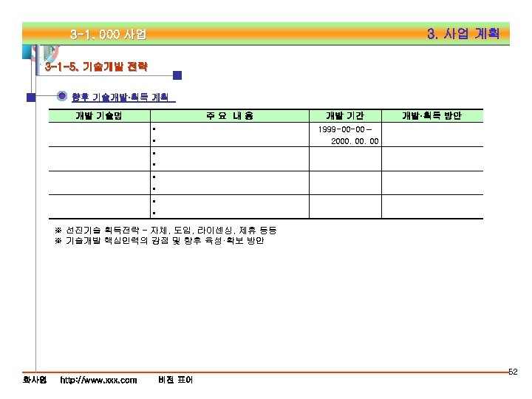Click the note '선진기술 획득전략 – 자체, 도입, 라이센싱'

tap(166, 231)
